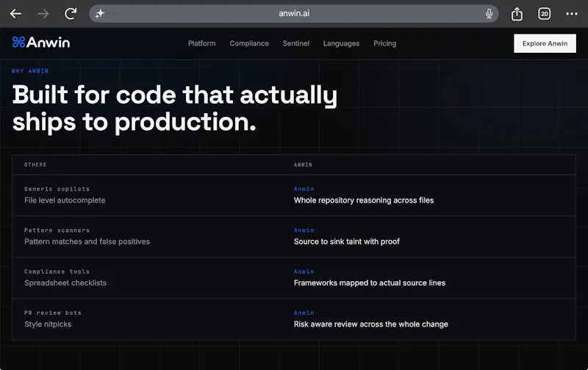Go back with the browser back arrow

coord(15,14)
